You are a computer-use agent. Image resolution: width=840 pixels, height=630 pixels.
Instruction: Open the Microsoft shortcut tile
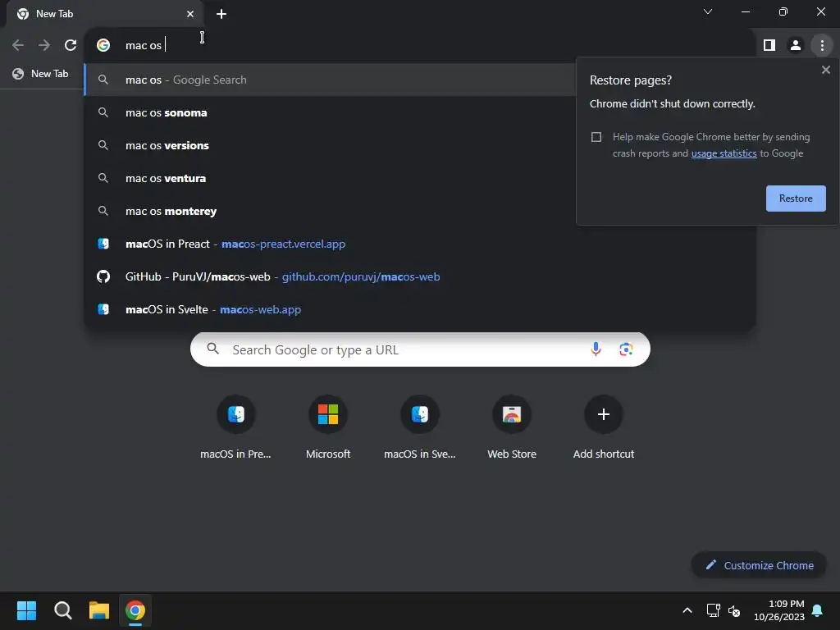328,427
